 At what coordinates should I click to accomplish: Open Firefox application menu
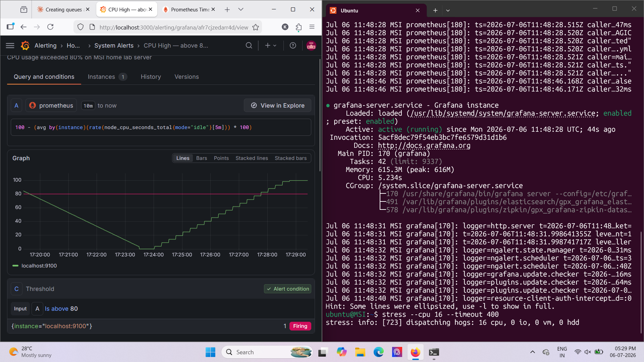312,27
